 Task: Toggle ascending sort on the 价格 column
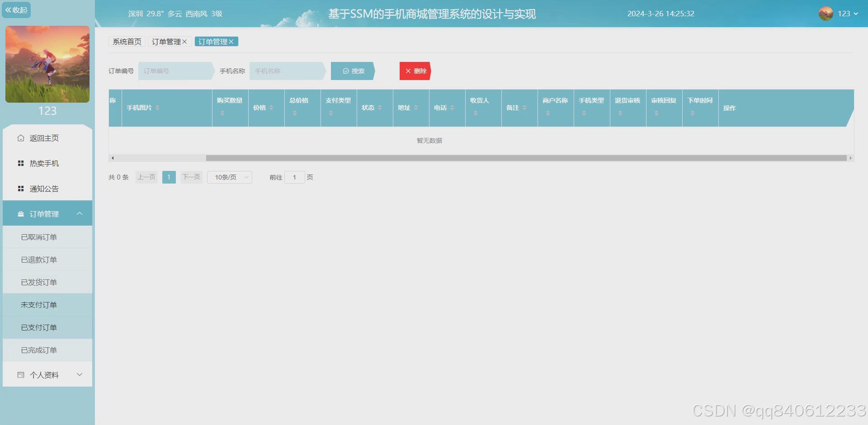point(272,105)
